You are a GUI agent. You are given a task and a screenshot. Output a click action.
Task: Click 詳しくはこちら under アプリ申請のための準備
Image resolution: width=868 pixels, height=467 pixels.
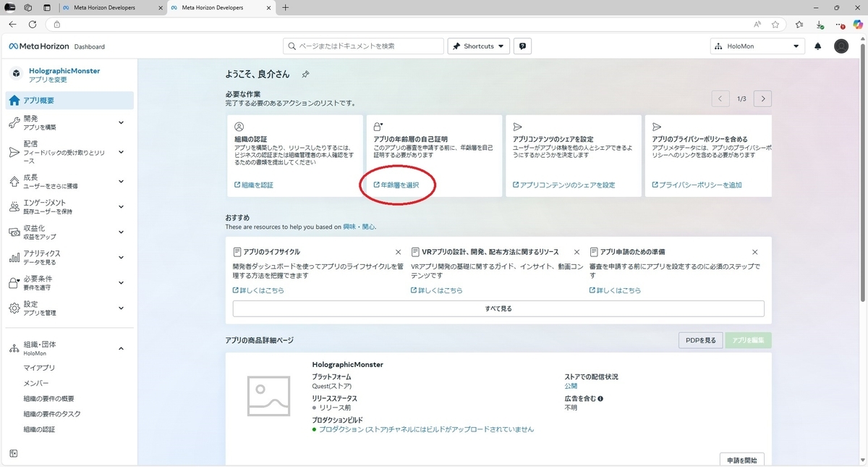[x=616, y=290]
